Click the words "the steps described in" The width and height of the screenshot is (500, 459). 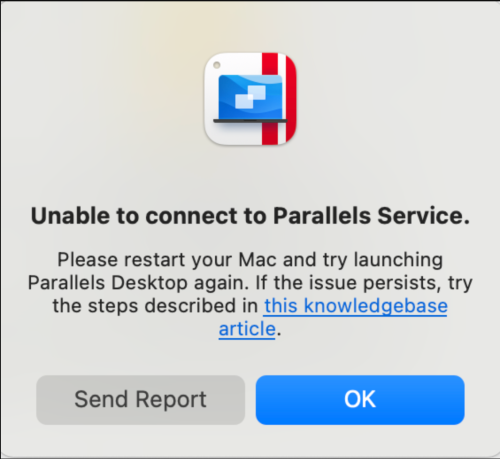click(x=155, y=306)
